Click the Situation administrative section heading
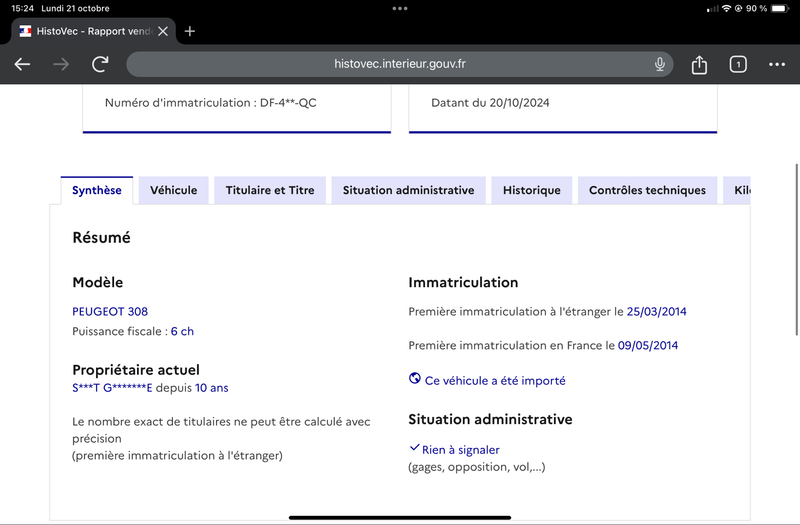 tap(490, 419)
